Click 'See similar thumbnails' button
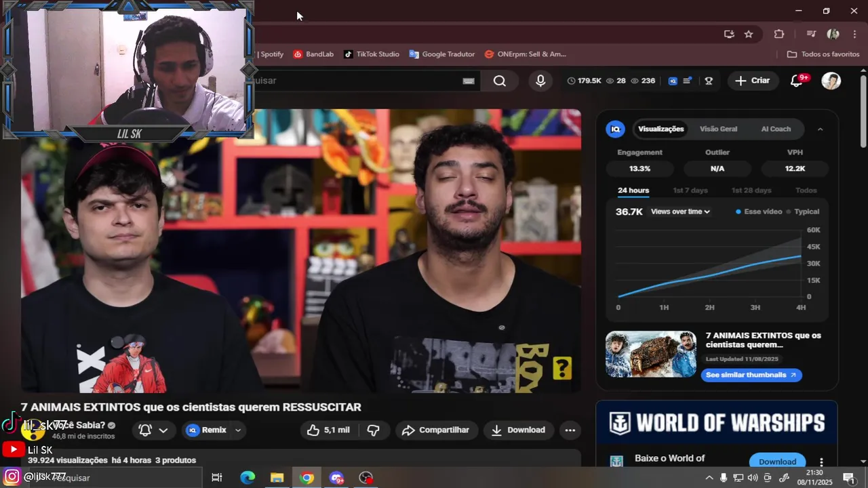 click(751, 375)
